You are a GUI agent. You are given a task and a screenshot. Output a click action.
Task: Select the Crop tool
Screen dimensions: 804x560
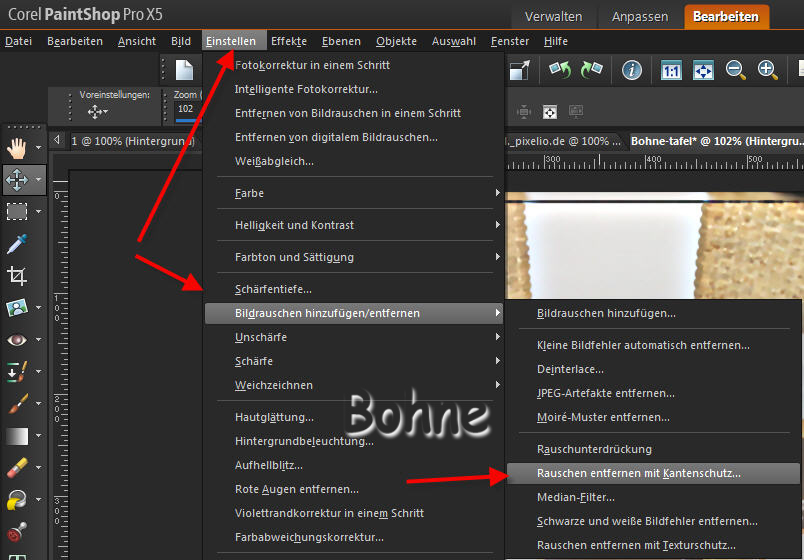(x=17, y=275)
